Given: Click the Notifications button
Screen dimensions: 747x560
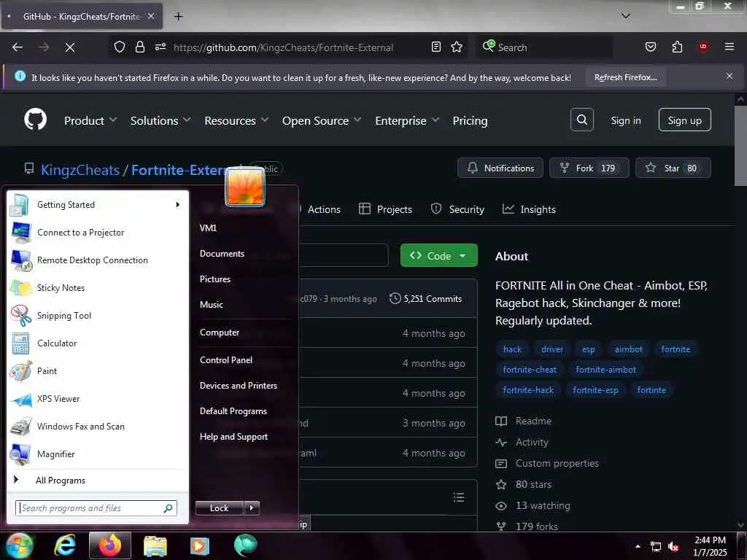Looking at the screenshot, I should click(x=500, y=168).
